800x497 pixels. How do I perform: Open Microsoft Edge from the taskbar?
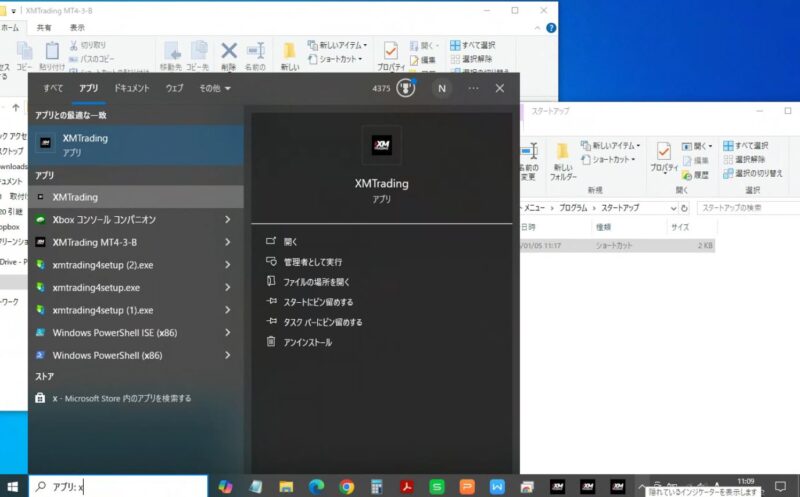pos(316,487)
